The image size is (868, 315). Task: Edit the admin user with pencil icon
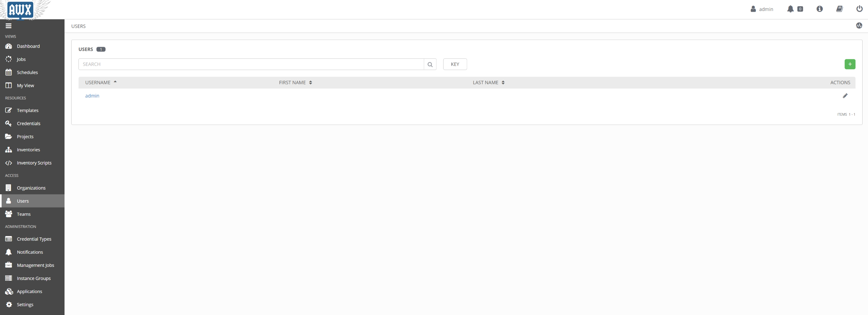pyautogui.click(x=845, y=96)
